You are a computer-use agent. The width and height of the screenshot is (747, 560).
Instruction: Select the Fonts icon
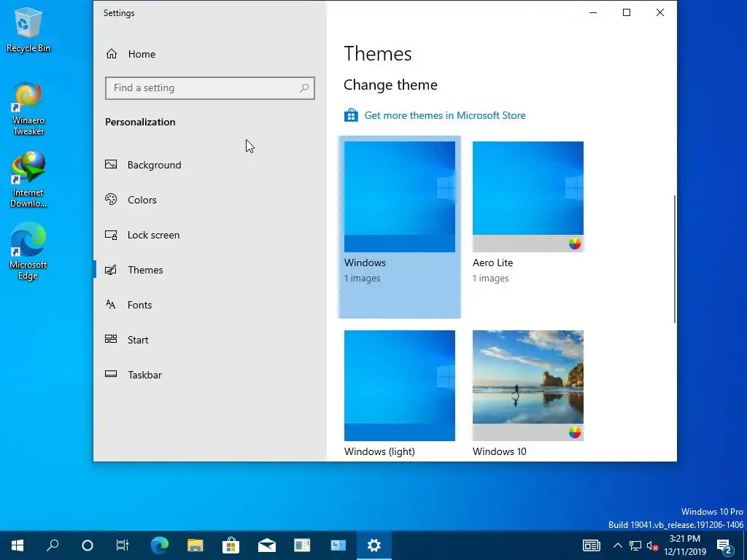pyautogui.click(x=111, y=304)
